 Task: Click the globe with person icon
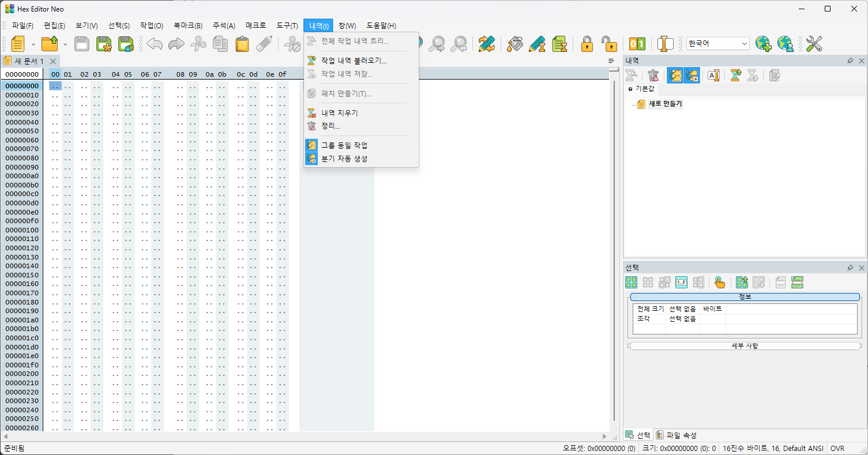point(786,44)
